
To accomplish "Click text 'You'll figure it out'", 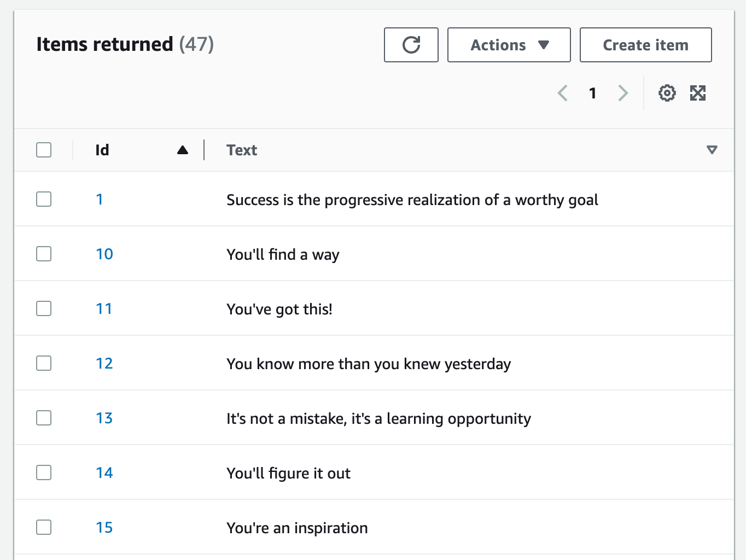I will [x=288, y=474].
